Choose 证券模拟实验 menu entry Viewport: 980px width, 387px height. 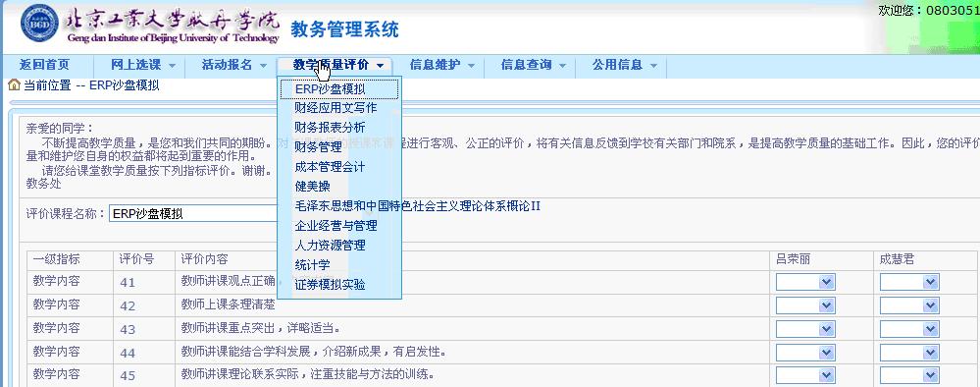coord(330,284)
